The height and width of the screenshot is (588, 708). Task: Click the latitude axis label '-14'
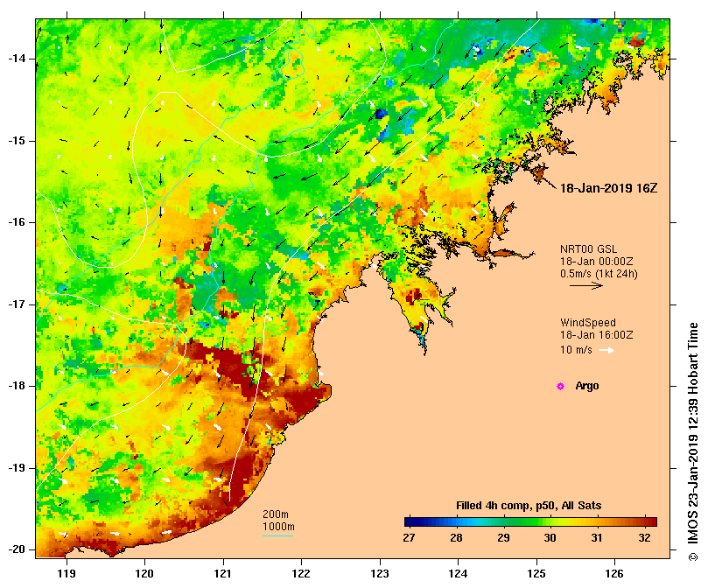point(17,59)
